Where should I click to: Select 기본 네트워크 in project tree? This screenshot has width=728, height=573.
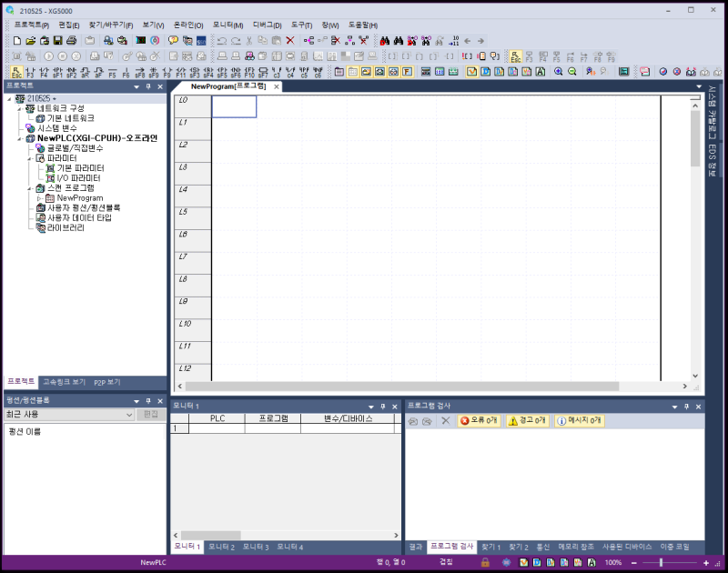tap(69, 118)
